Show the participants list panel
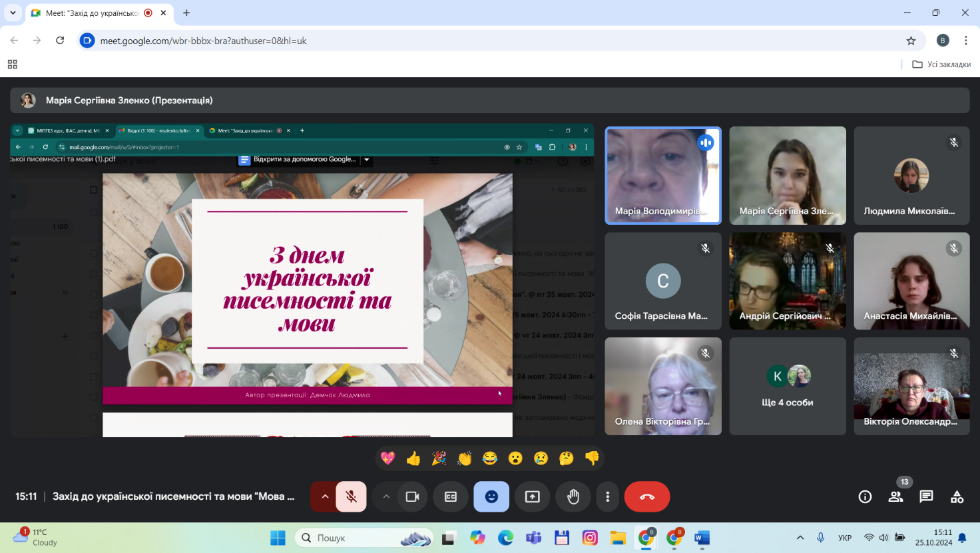Screen dimensions: 980x553 895,496
